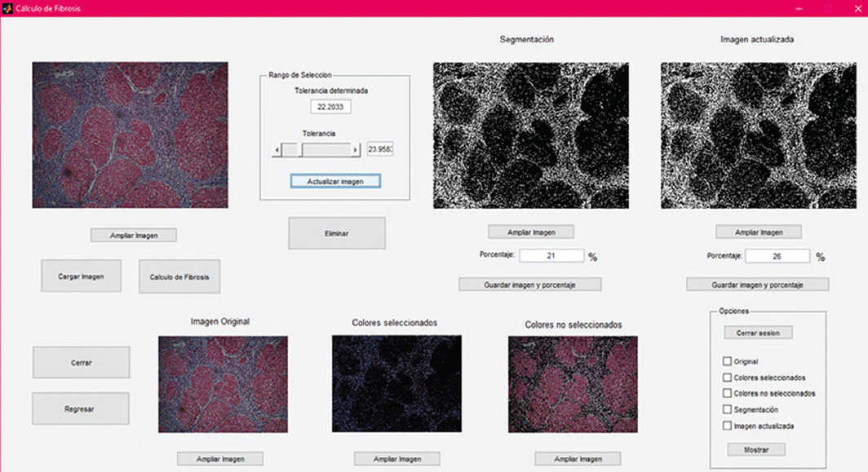
Task: Click the Colores seleccionados thumbnail image
Action: coord(396,384)
